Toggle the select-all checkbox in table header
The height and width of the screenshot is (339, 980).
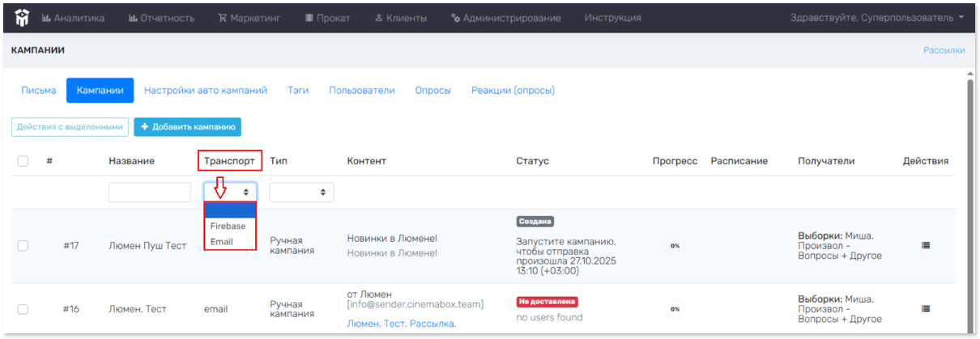pyautogui.click(x=23, y=161)
